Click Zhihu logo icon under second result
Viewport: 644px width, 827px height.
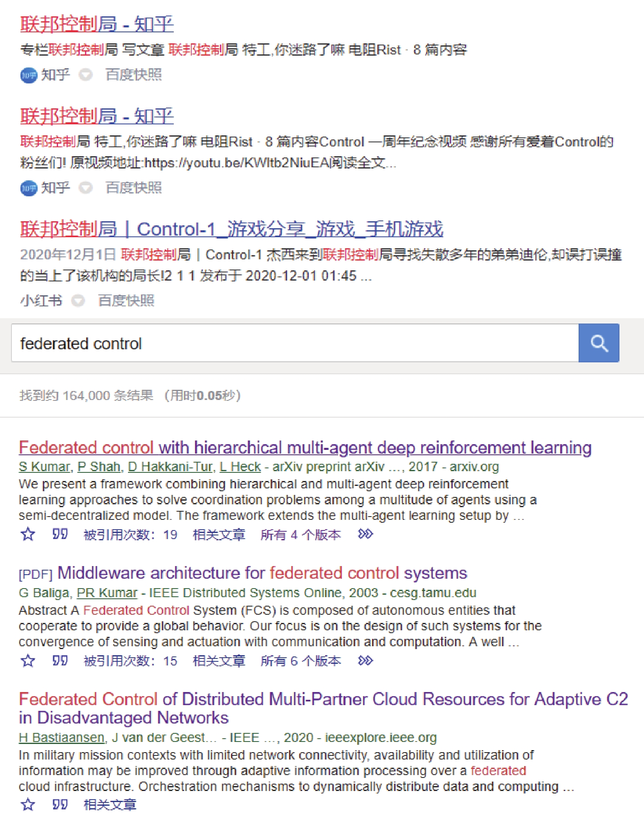tap(29, 188)
